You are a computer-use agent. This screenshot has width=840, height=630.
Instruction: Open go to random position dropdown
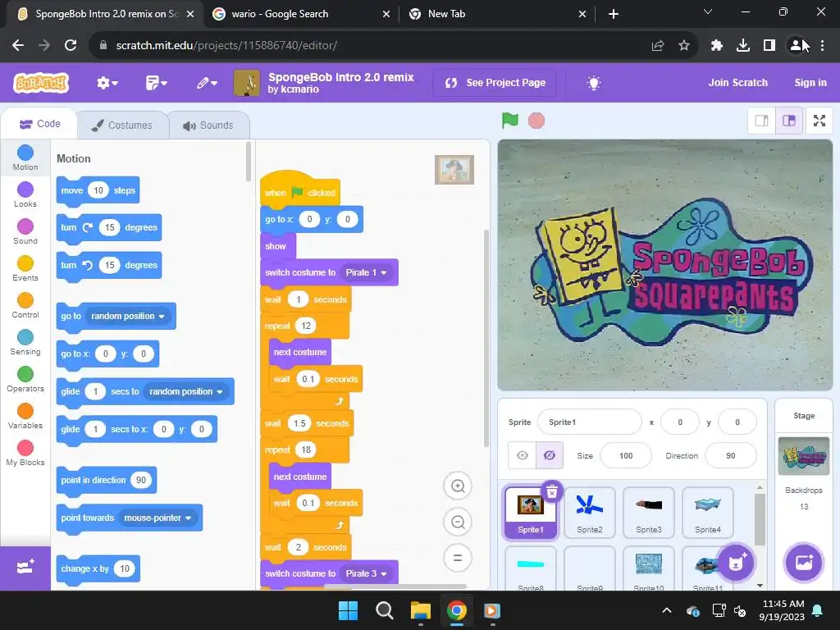click(129, 316)
